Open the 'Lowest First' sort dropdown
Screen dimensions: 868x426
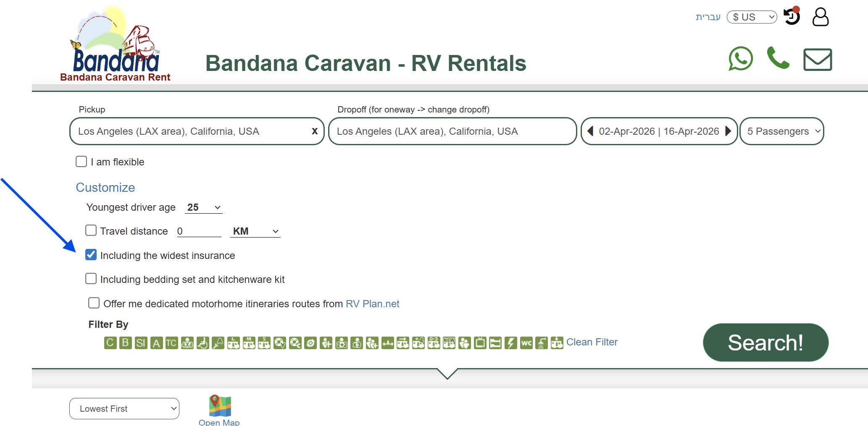(x=124, y=408)
